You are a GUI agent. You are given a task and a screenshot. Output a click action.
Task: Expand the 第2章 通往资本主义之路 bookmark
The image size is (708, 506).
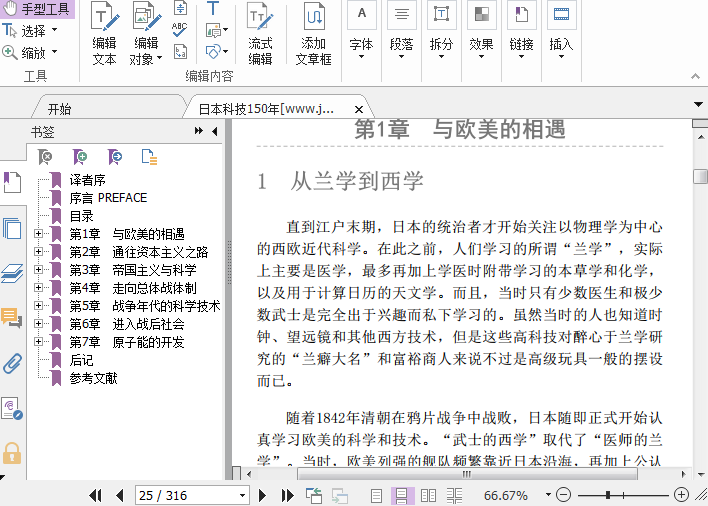point(38,251)
